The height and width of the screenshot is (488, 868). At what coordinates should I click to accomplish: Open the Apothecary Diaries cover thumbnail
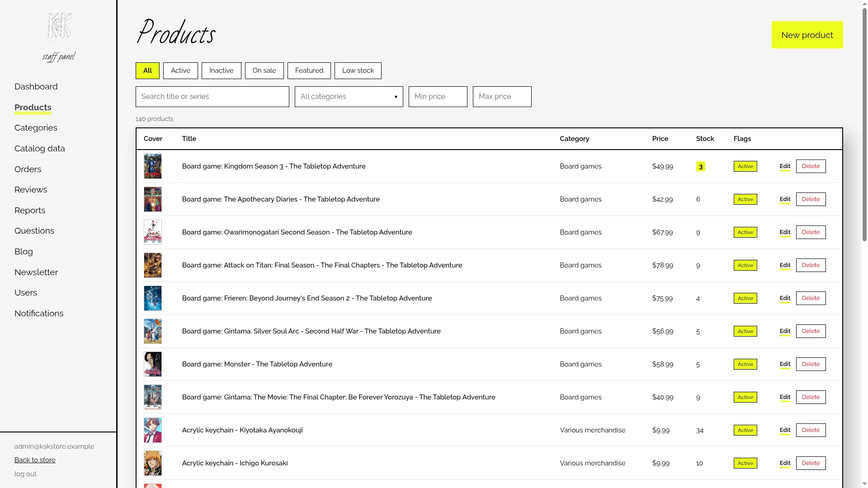(x=153, y=199)
